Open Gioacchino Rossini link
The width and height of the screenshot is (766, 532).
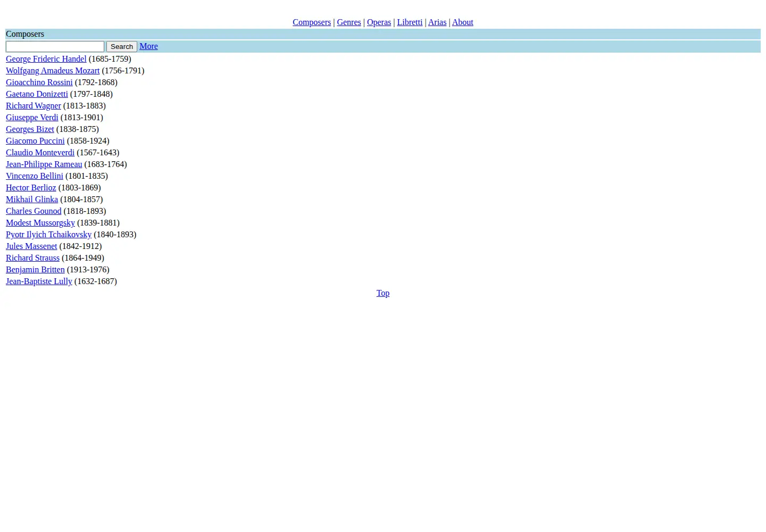click(x=39, y=82)
